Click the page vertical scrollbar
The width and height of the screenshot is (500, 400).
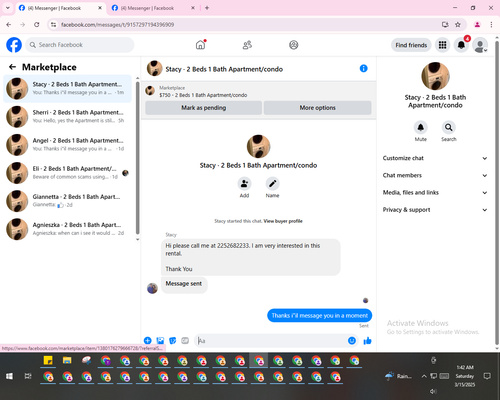pos(497,193)
